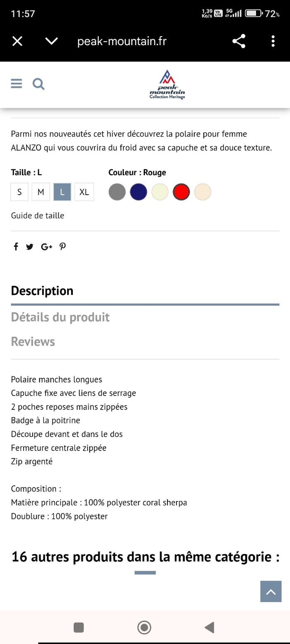The image size is (290, 644).
Task: Open the Détails du produit tab
Action: click(x=60, y=317)
